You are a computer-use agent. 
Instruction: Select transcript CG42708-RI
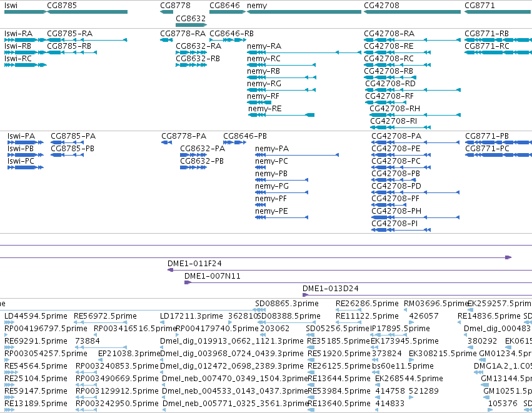click(400, 127)
